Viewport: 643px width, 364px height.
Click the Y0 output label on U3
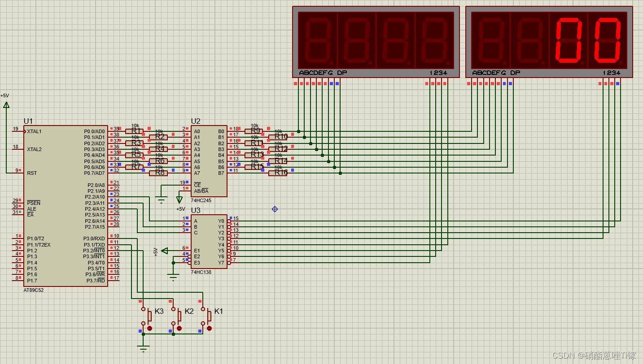221,221
